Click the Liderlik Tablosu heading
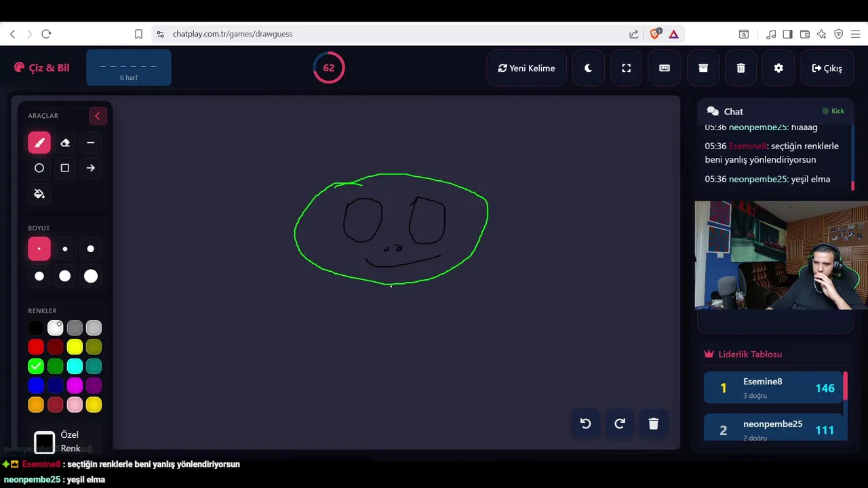The height and width of the screenshot is (488, 868). pyautogui.click(x=743, y=354)
